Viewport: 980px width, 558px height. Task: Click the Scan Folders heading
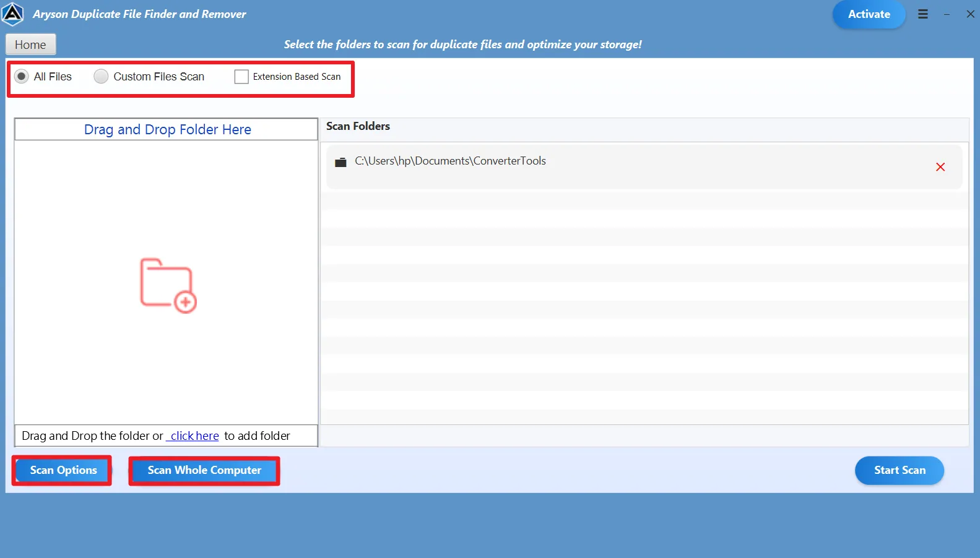(358, 126)
